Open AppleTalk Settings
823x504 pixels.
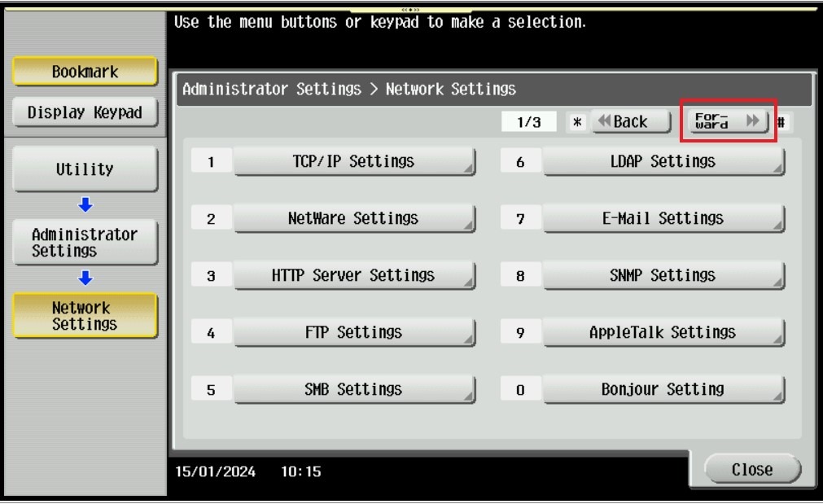[x=663, y=333]
